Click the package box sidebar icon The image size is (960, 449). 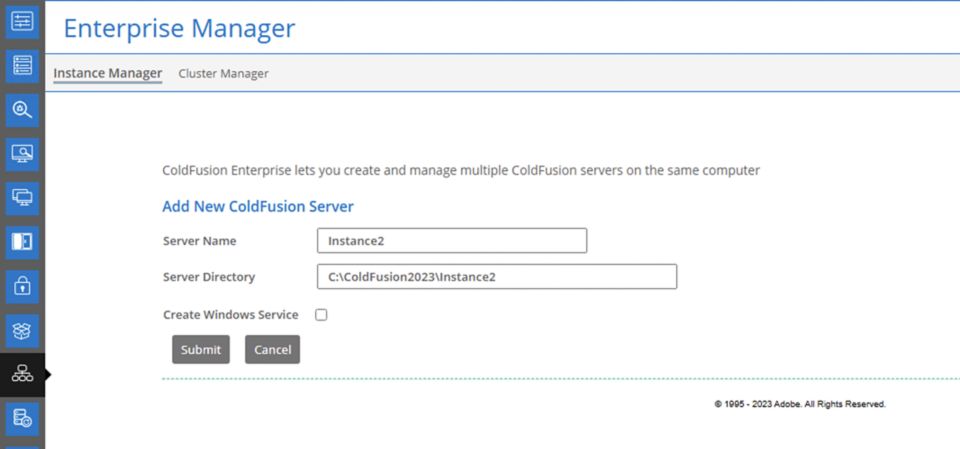22,329
